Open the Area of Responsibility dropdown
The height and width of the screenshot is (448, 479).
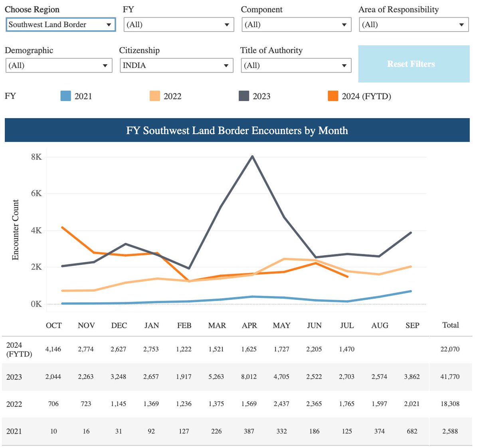click(414, 25)
